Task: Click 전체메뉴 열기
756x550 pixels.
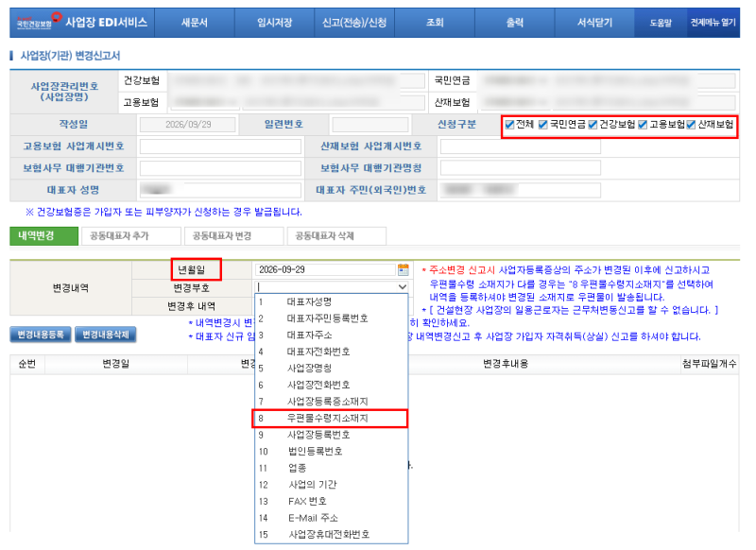Action: [713, 22]
